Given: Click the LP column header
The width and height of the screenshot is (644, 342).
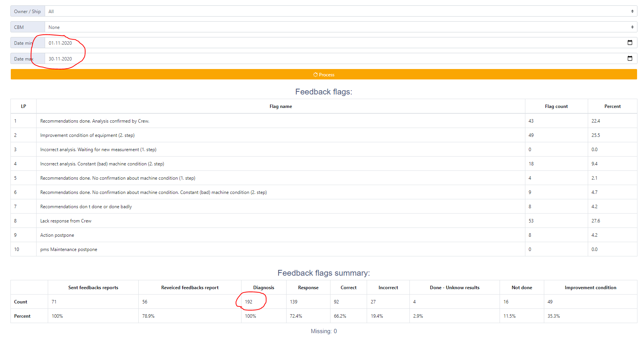Looking at the screenshot, I should tap(23, 106).
